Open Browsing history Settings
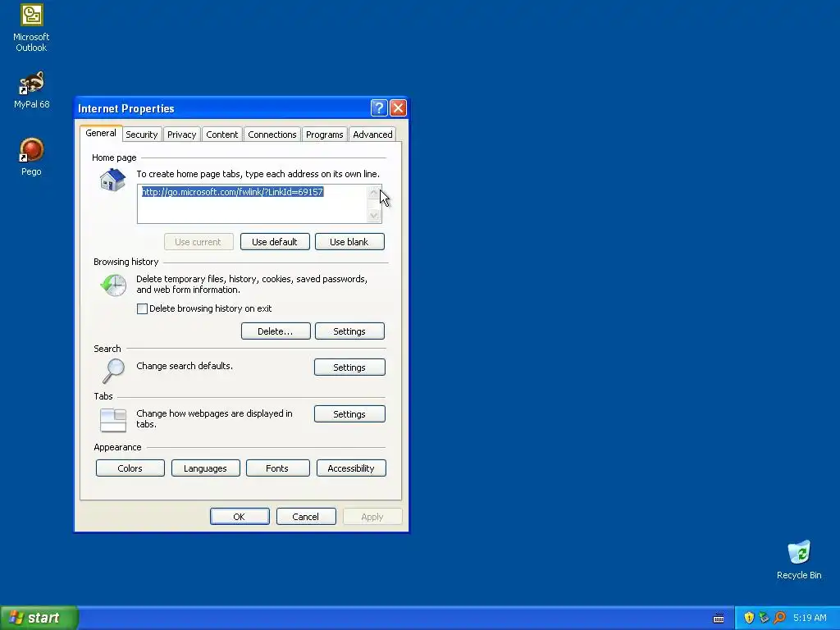Image resolution: width=840 pixels, height=630 pixels. (x=349, y=331)
